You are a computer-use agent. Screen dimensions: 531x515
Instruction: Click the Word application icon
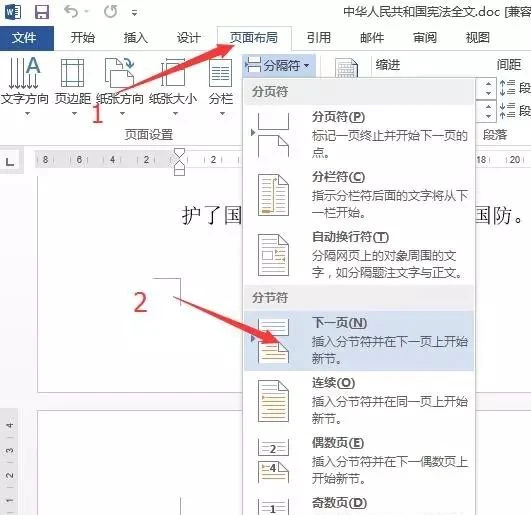coord(13,12)
